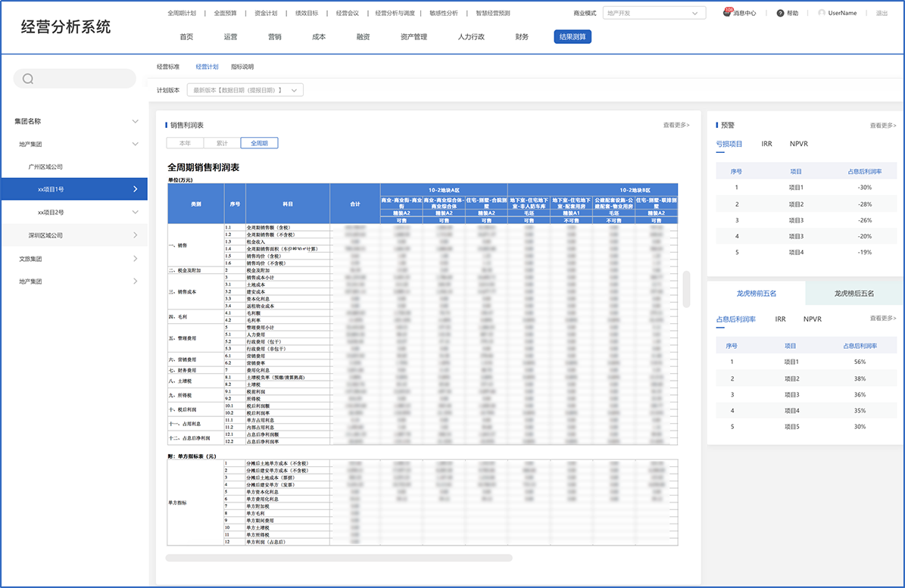Image resolution: width=905 pixels, height=588 pixels.
Task: Collapse the 集团名称 tree node
Action: 135,121
